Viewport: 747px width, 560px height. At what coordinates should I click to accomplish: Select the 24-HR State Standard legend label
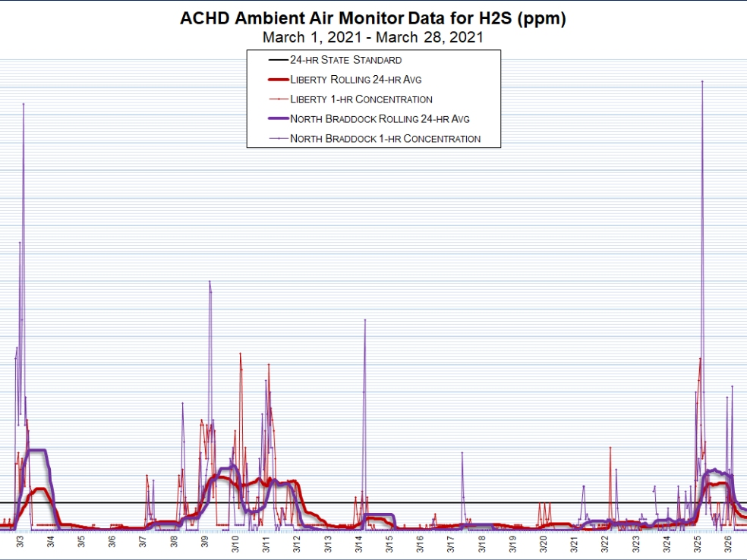click(345, 60)
